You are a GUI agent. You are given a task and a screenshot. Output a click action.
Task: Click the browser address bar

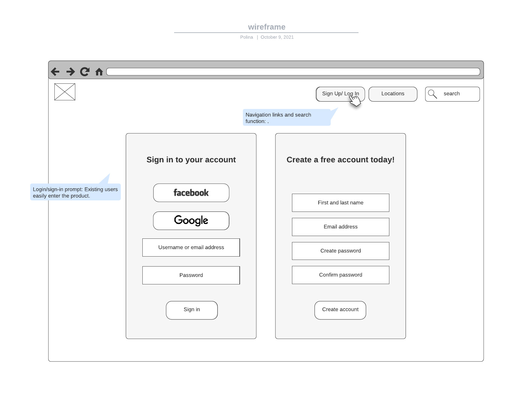(x=293, y=72)
